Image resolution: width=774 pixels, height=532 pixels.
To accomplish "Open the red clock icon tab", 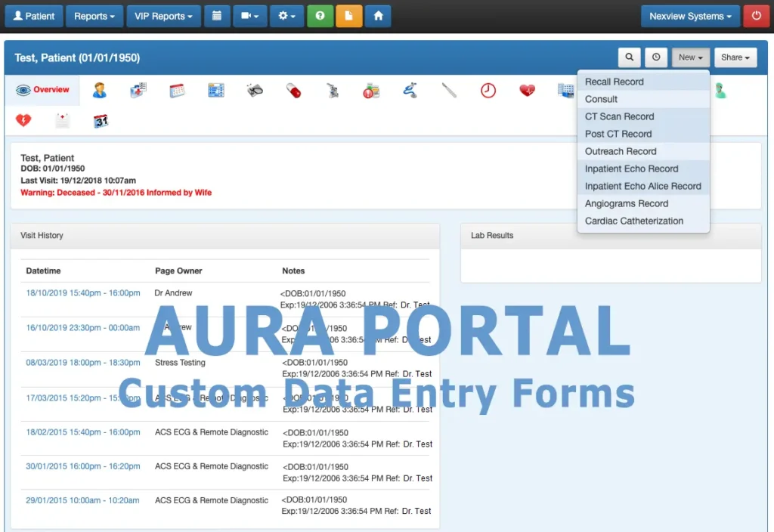I will tap(488, 91).
